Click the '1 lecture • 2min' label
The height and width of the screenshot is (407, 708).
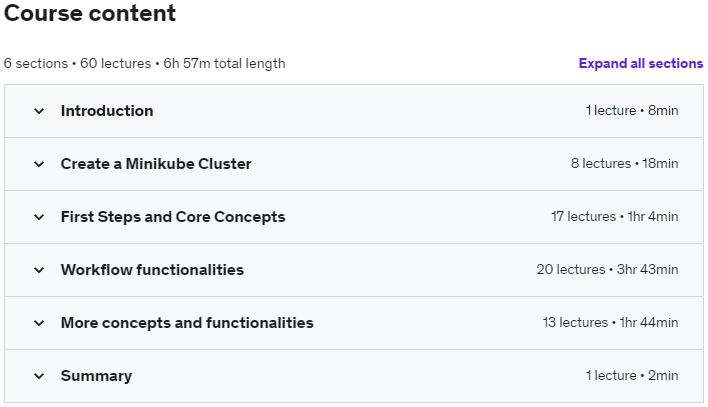click(x=632, y=376)
